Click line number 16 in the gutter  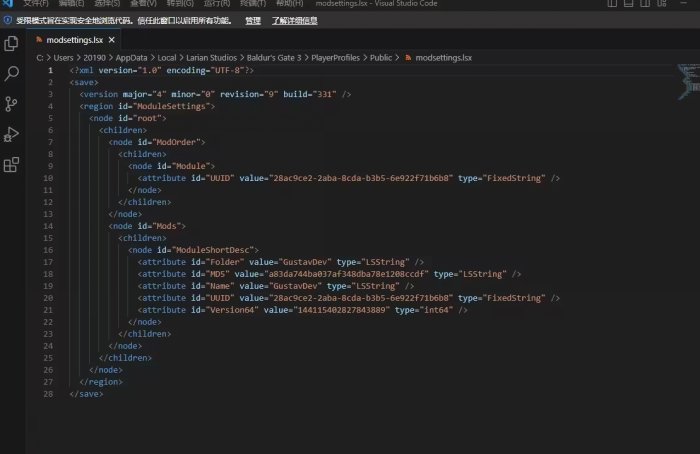tap(49, 249)
